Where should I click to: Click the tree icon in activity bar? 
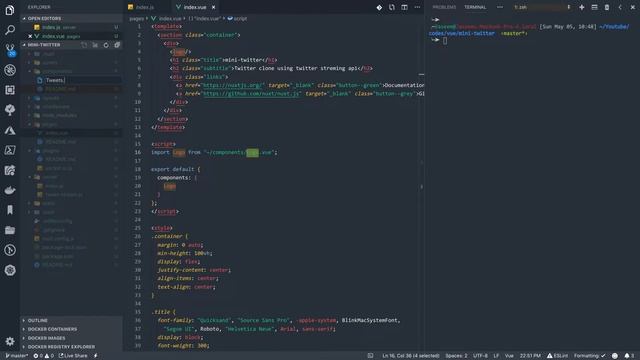click(10, 110)
